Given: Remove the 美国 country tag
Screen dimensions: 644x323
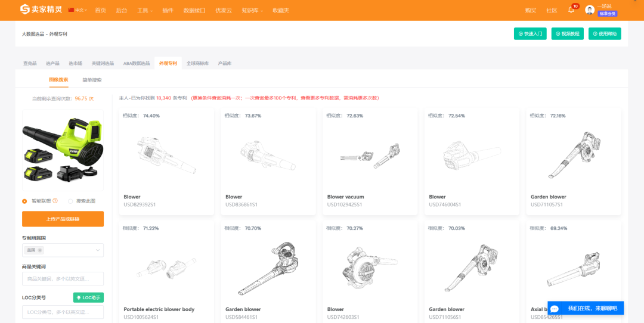Looking at the screenshot, I should [x=40, y=250].
